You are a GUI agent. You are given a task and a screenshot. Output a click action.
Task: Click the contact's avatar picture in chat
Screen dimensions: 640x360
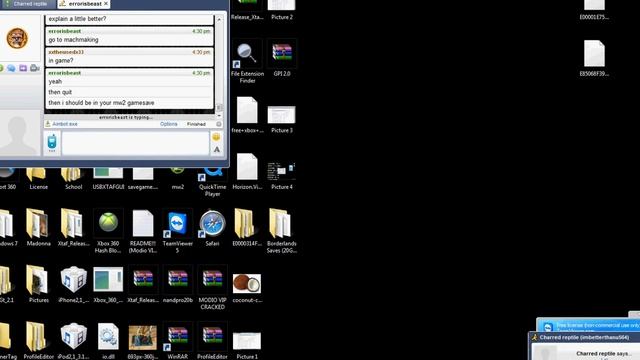tap(17, 38)
